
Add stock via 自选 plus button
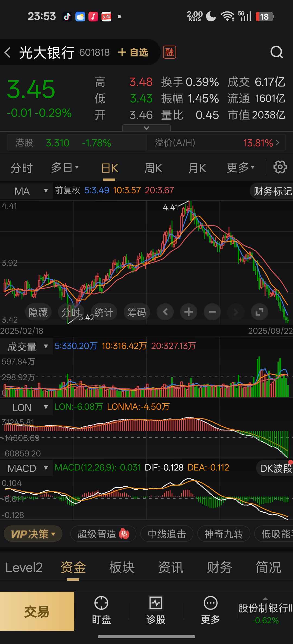tap(133, 52)
